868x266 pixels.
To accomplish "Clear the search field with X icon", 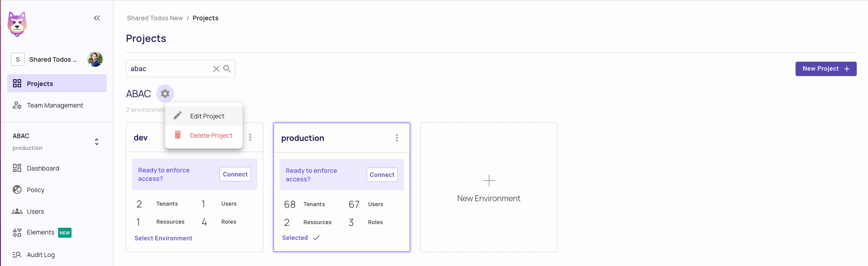I will [216, 69].
